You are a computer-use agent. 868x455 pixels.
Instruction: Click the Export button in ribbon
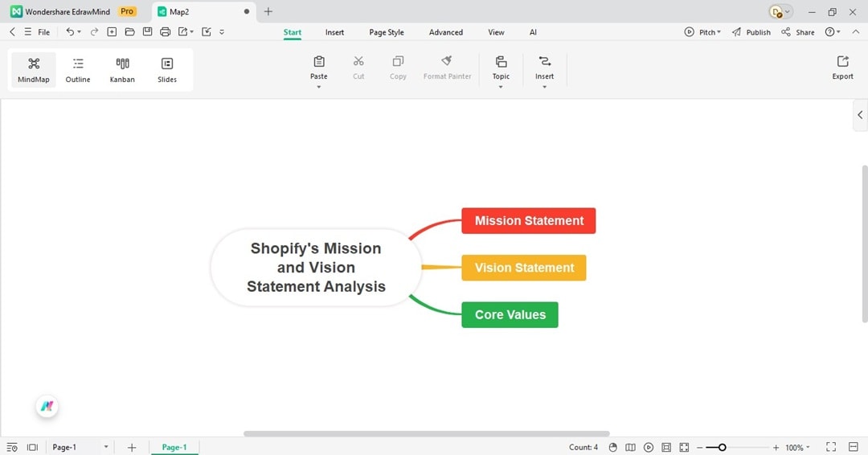(x=842, y=68)
